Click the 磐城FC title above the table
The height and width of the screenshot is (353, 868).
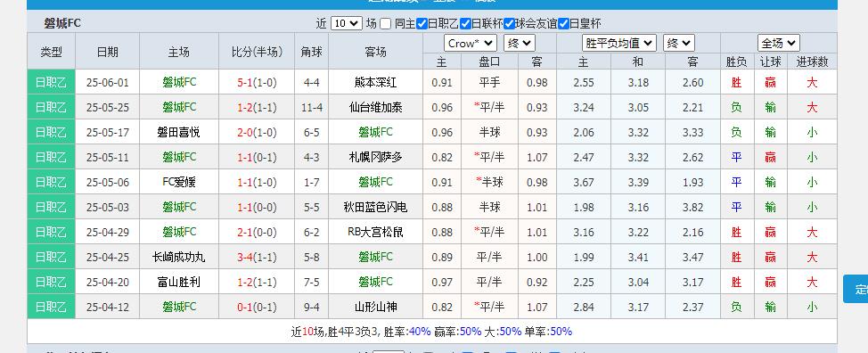click(x=62, y=23)
